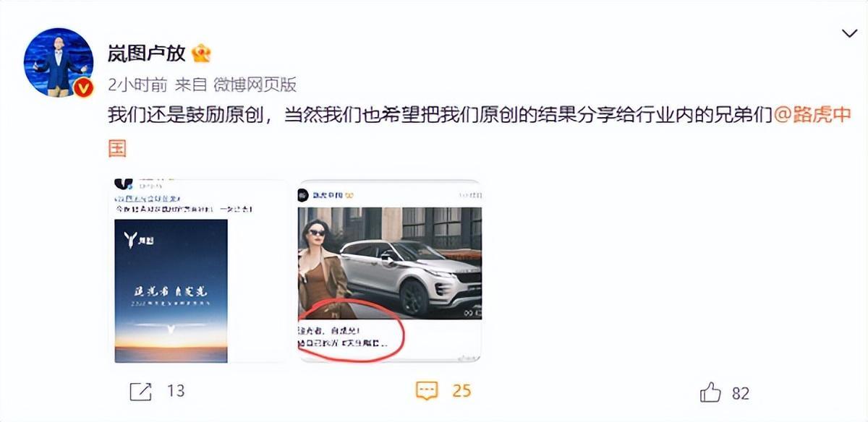Image resolution: width=868 pixels, height=422 pixels.
Task: Click the comment bubble icon
Action: [427, 391]
